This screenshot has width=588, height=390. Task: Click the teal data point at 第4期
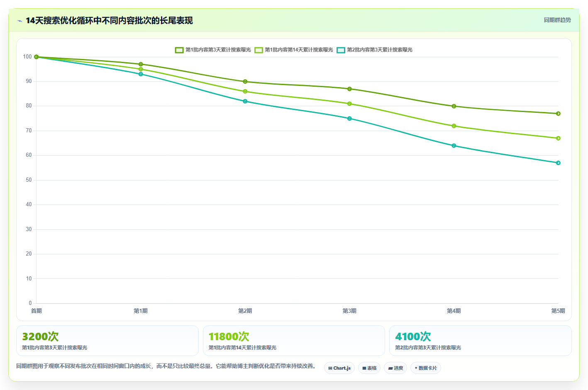click(454, 146)
